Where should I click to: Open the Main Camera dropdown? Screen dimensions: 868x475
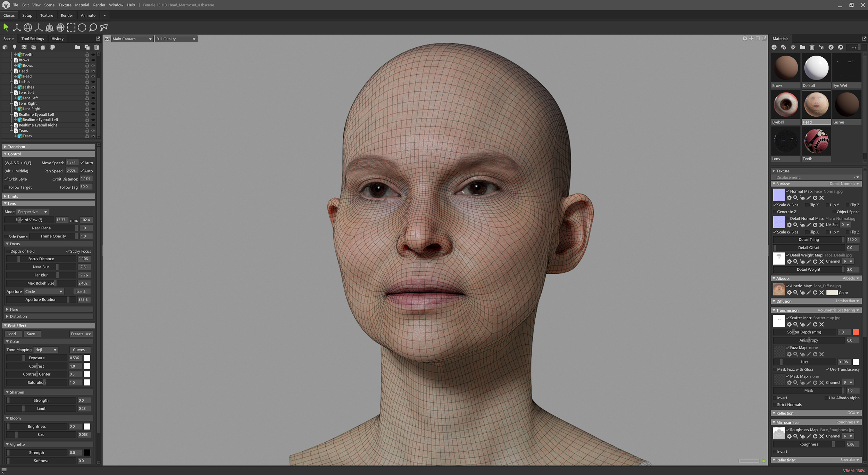point(132,39)
